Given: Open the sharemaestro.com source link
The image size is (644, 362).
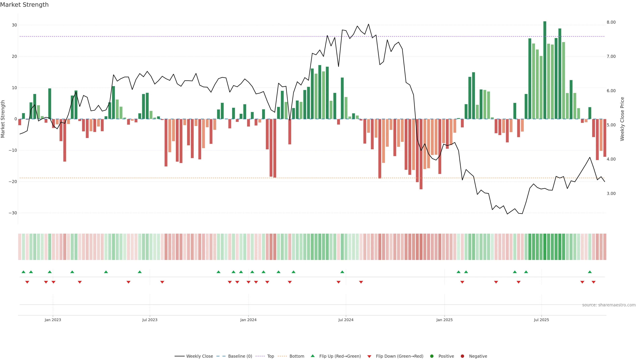Looking at the screenshot, I should point(609,305).
